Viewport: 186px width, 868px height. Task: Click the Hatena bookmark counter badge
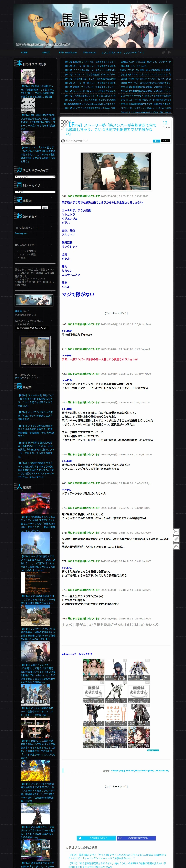click(x=156, y=141)
